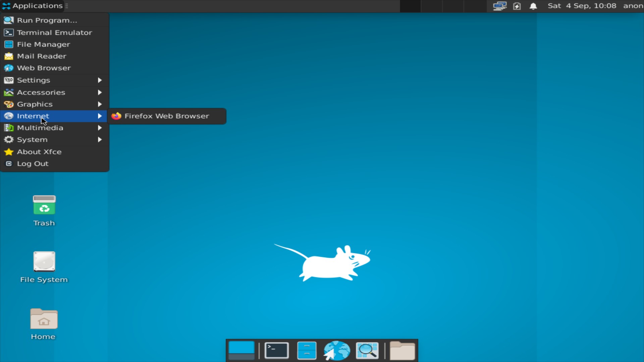Click the show desktop icon in the dock
The width and height of the screenshot is (644, 362).
coord(241,350)
